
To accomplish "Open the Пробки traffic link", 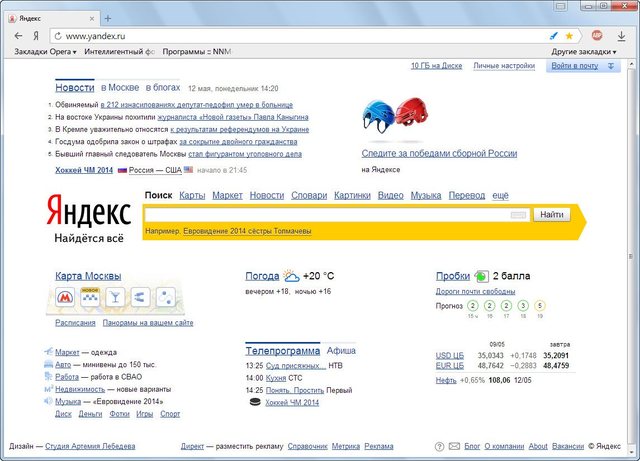I will coord(453,276).
